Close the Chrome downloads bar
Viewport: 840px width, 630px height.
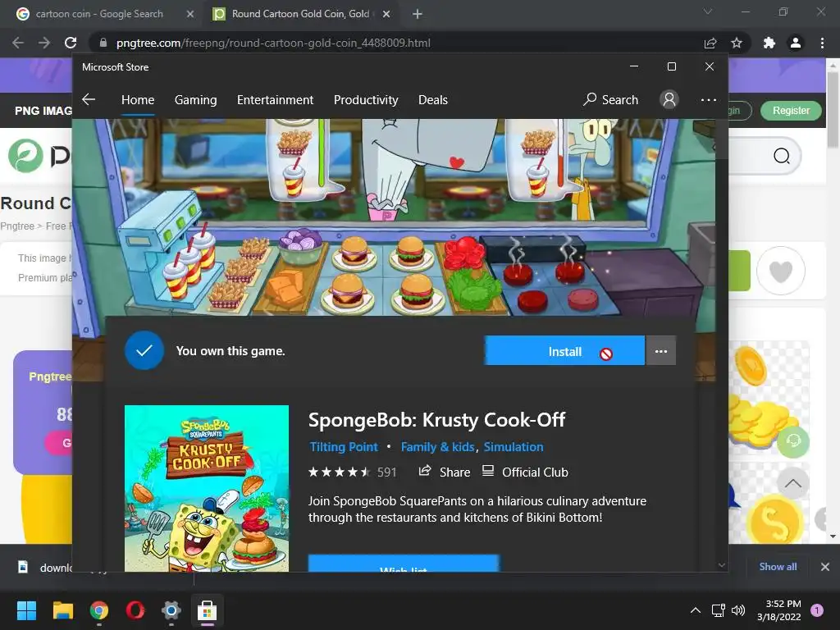825,567
